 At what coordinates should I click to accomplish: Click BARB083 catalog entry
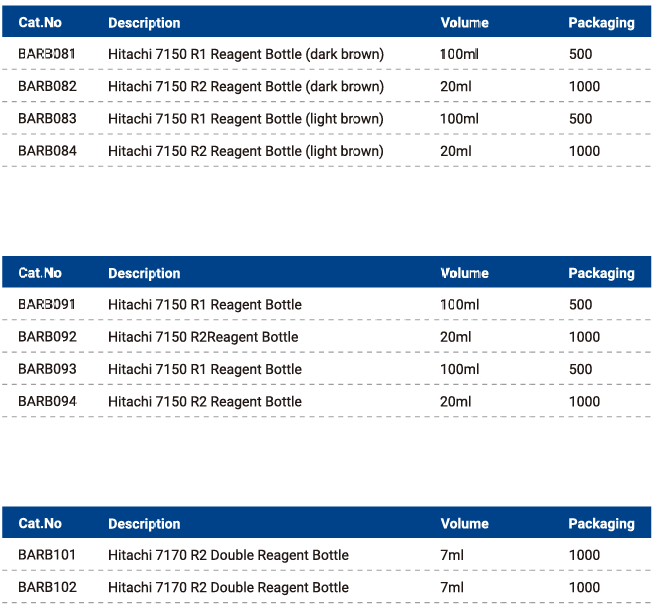[x=47, y=118]
